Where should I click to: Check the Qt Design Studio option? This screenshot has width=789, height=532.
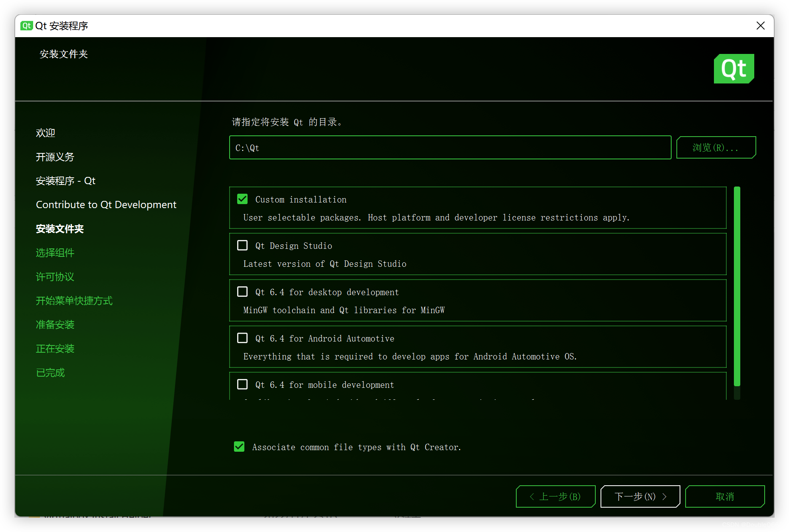click(x=242, y=245)
